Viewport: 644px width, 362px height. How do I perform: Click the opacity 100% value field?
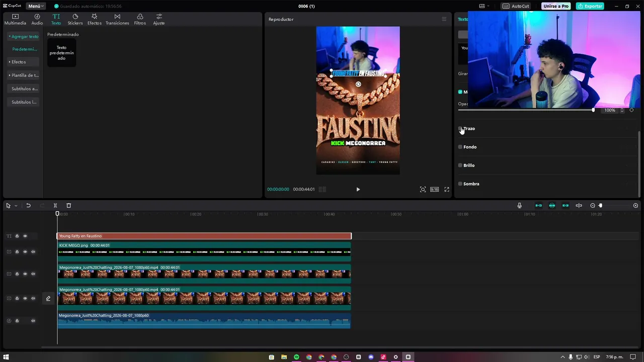tap(609, 110)
